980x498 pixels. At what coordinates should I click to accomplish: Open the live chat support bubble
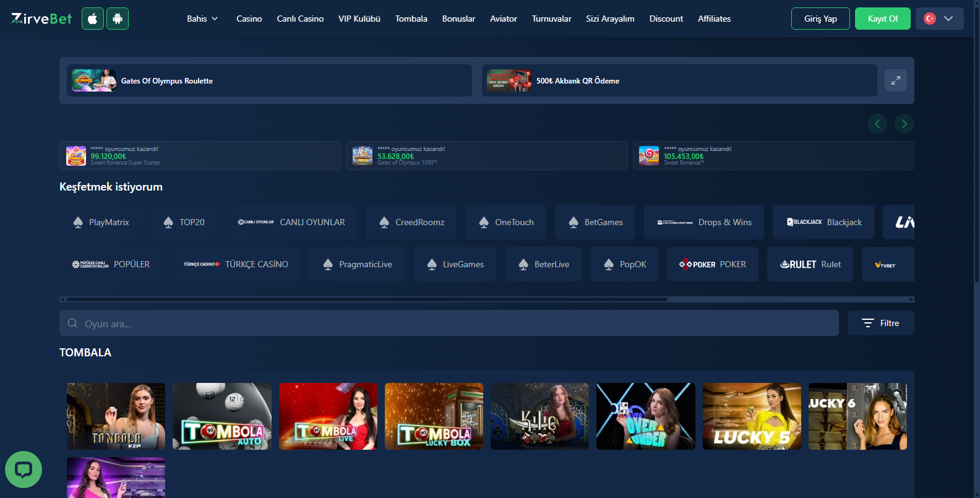(24, 470)
